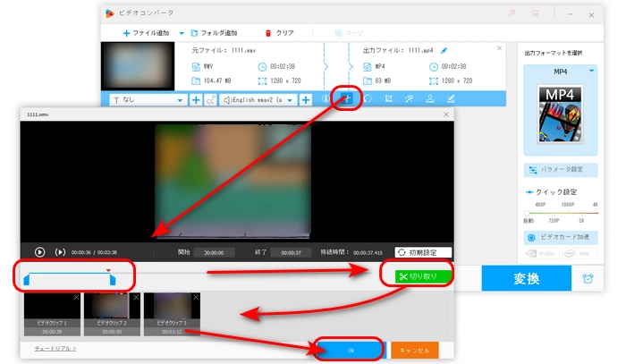Delete ビデオクリップ 1 using its X
This screenshot has height=364, width=626.
[x=76, y=297]
